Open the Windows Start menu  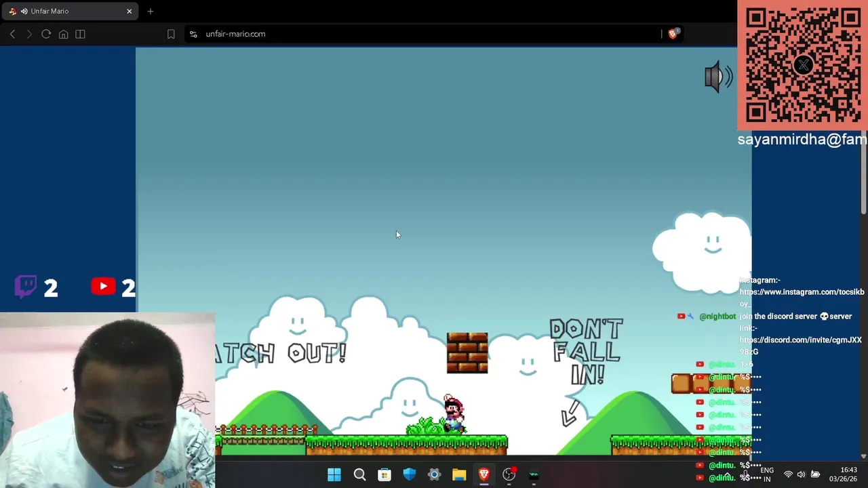(334, 475)
